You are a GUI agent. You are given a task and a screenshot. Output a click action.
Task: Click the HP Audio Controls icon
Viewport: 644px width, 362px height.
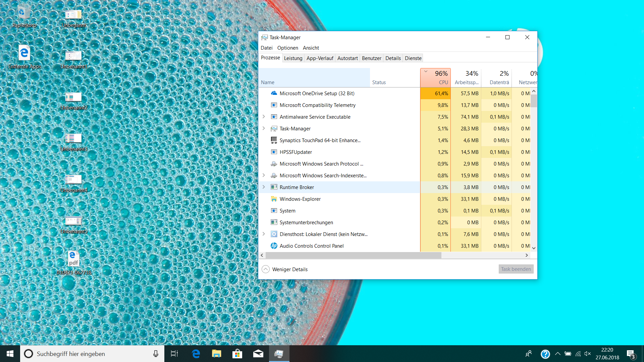[x=274, y=246]
